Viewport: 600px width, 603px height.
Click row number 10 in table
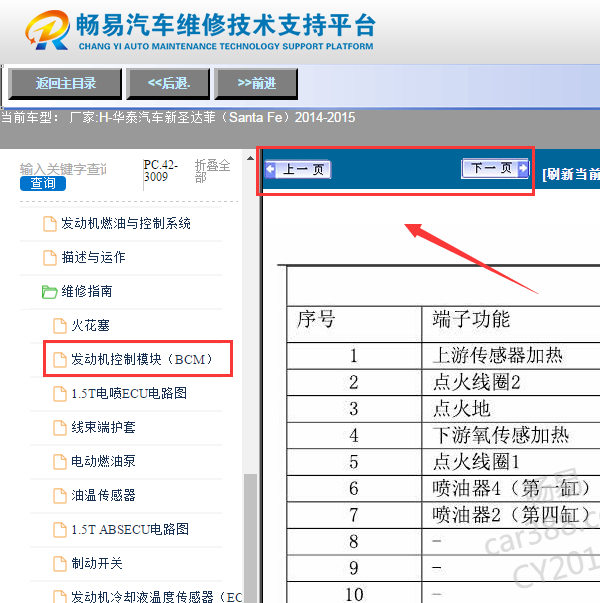pyautogui.click(x=354, y=595)
